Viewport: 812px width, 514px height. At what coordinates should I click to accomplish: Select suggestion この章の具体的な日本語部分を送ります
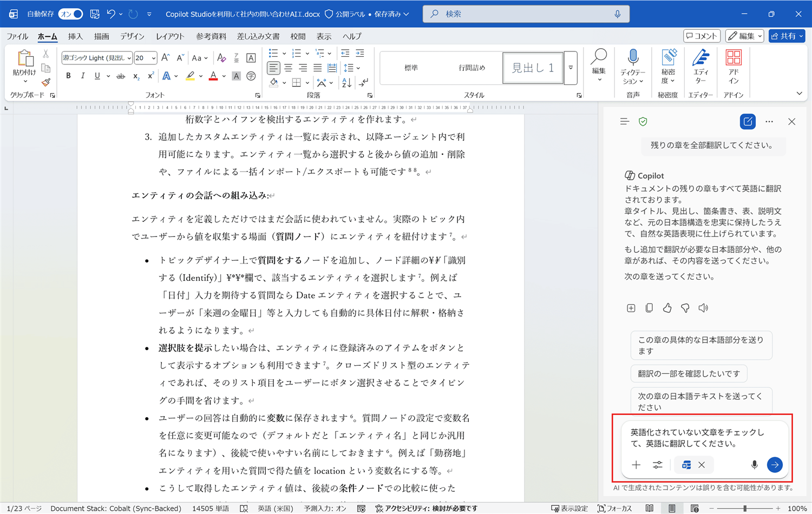click(x=701, y=345)
